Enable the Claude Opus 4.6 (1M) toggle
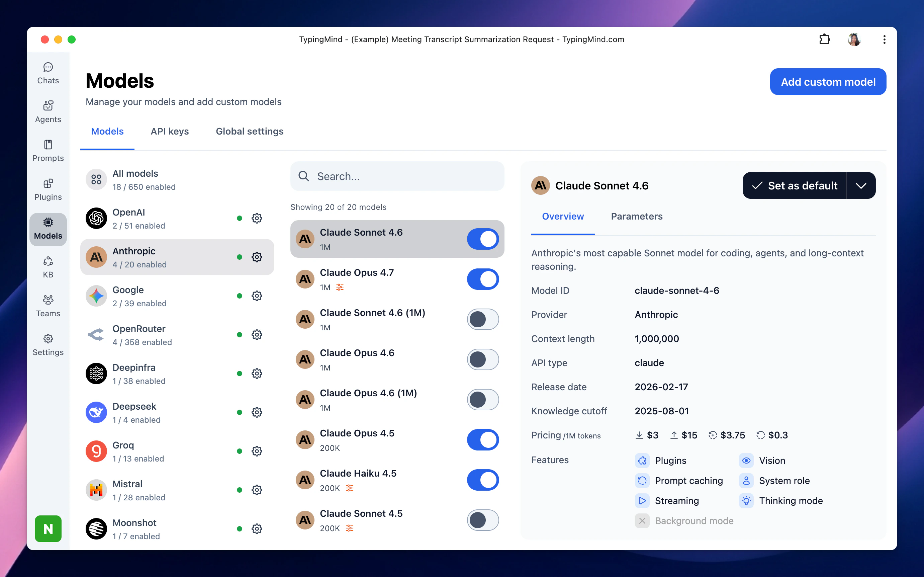The height and width of the screenshot is (577, 924). tap(483, 400)
